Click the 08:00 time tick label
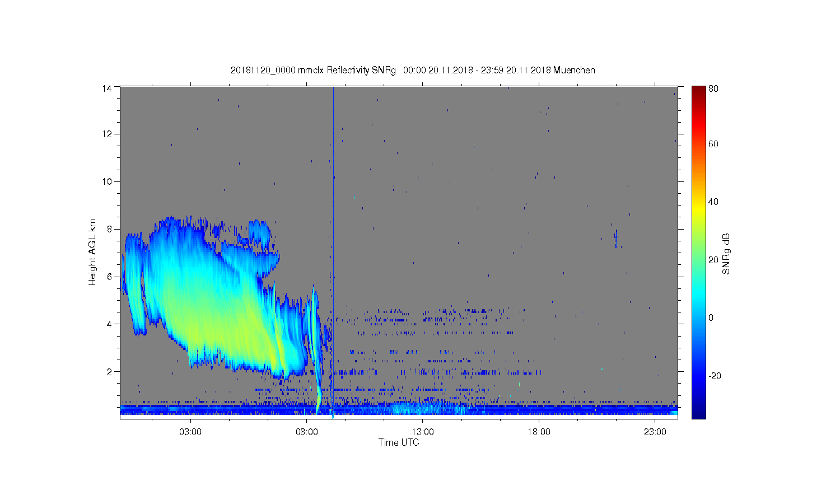840x504 pixels. [x=307, y=432]
